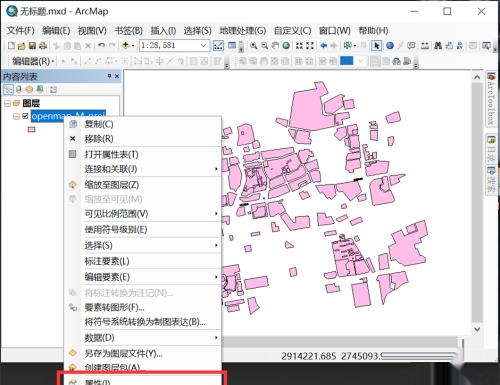Select the Zoom In magnifier tool
The width and height of the screenshot is (500, 385).
click(254, 46)
